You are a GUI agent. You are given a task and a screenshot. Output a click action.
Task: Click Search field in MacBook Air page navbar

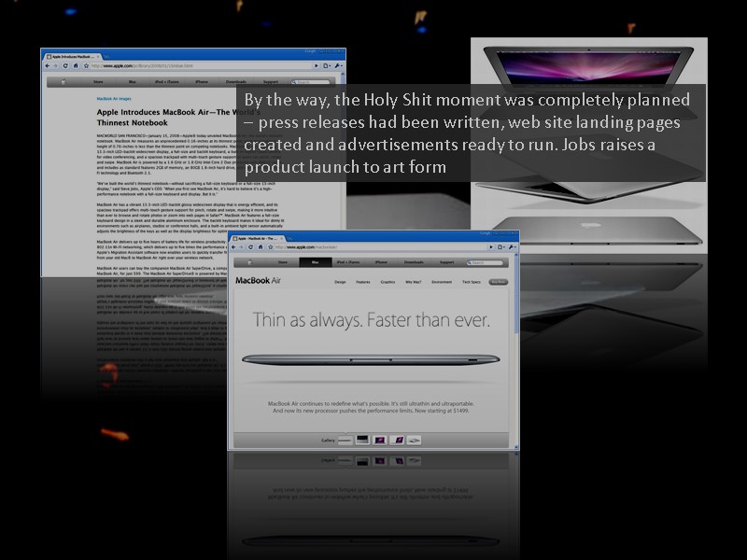click(x=485, y=262)
